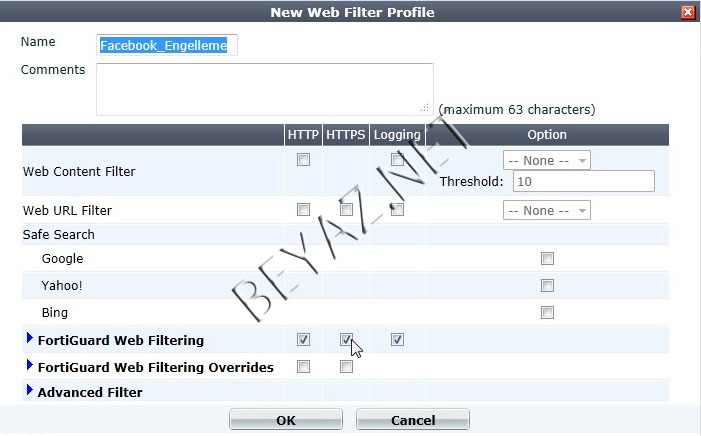The height and width of the screenshot is (436, 701).
Task: Click the Google label under Safe Search
Action: tap(62, 258)
